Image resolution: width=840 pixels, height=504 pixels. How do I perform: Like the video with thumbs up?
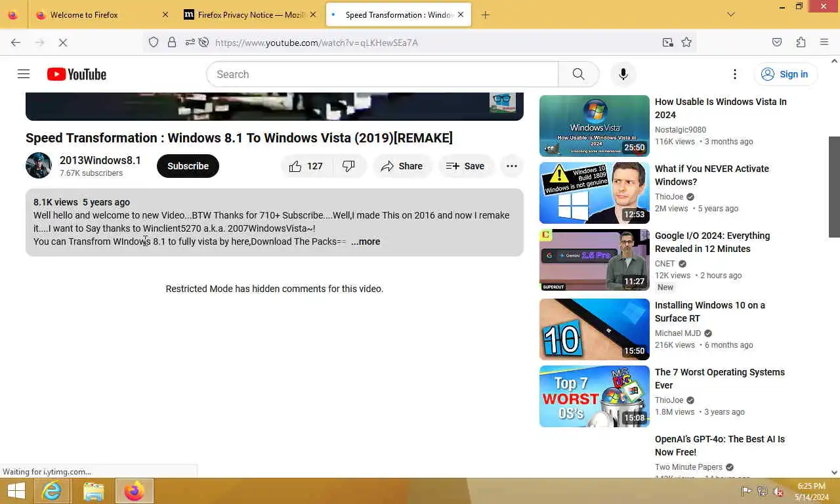coord(306,166)
